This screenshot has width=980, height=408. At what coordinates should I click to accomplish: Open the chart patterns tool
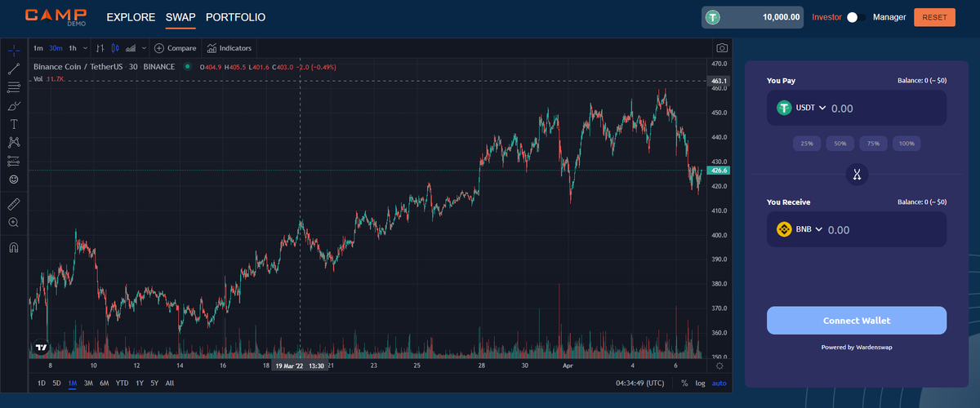coord(14,142)
